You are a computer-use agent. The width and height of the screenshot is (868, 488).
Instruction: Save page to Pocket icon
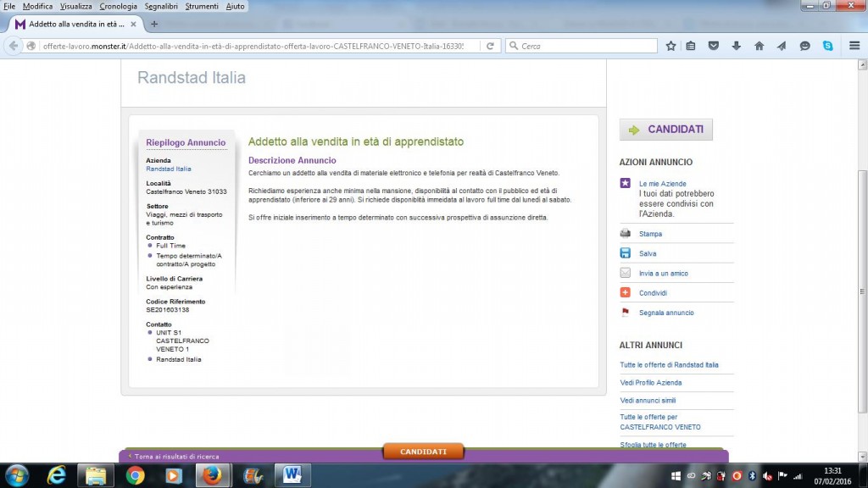714,46
